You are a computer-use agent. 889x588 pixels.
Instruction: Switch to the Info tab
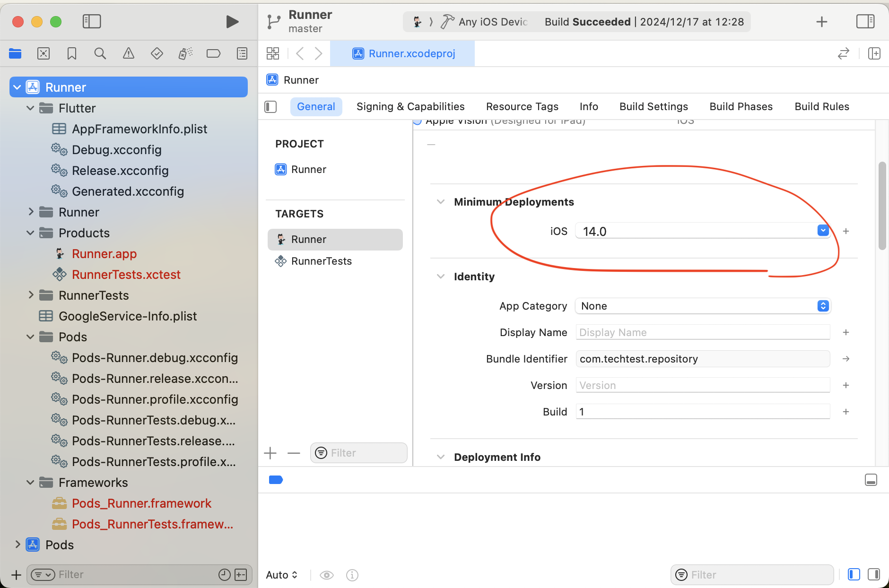click(x=589, y=107)
